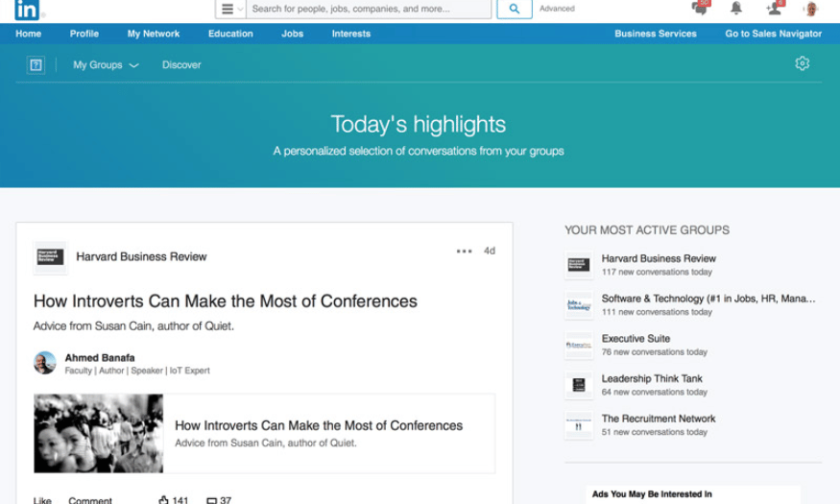Open the notifications bell
840x504 pixels.
tap(736, 8)
